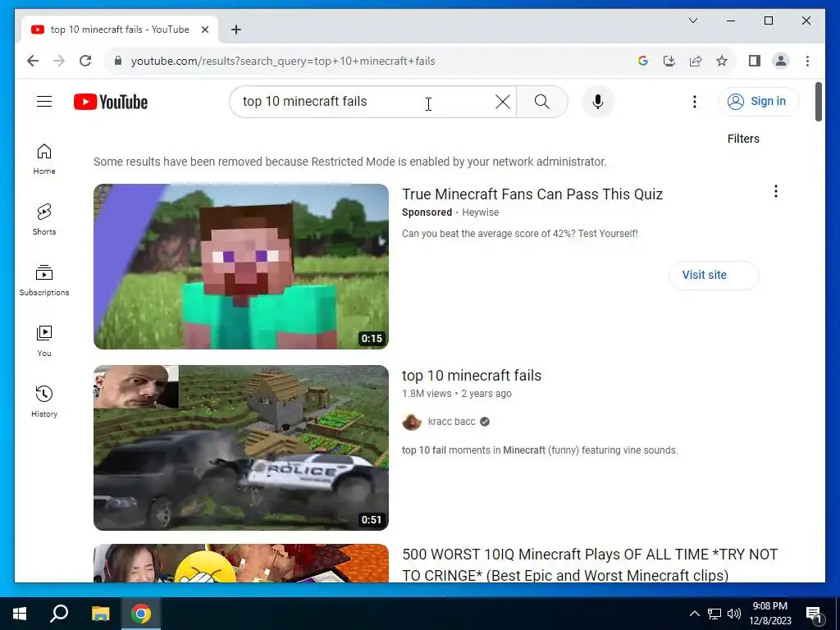Close the YouTube tab
Viewport: 840px width, 630px height.
[204, 30]
